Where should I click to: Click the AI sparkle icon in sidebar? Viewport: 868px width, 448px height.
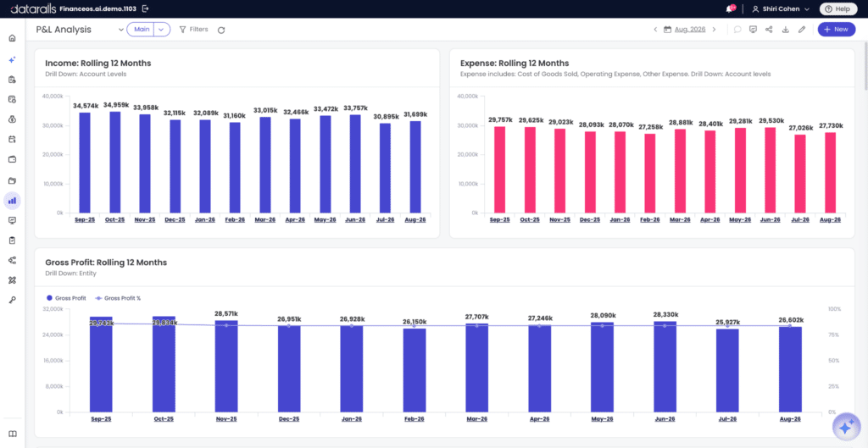(12, 59)
